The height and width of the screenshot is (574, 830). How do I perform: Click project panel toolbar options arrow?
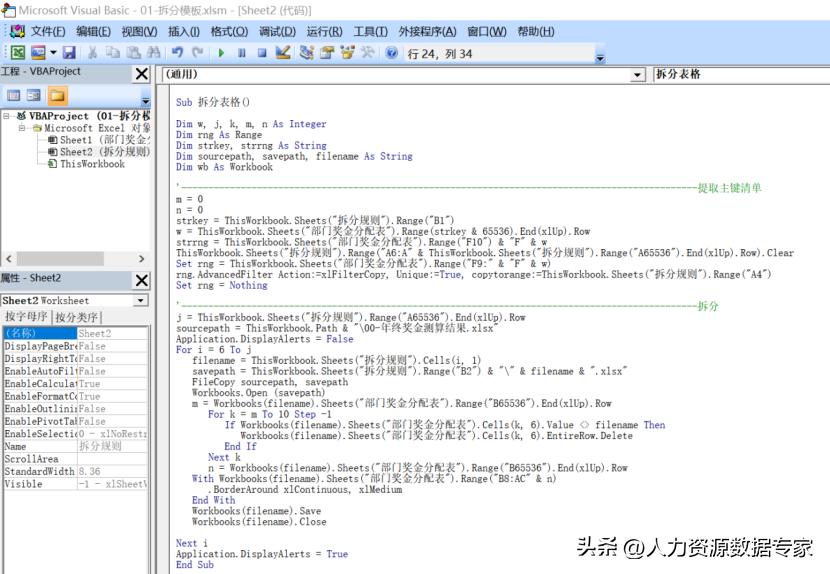point(145,100)
